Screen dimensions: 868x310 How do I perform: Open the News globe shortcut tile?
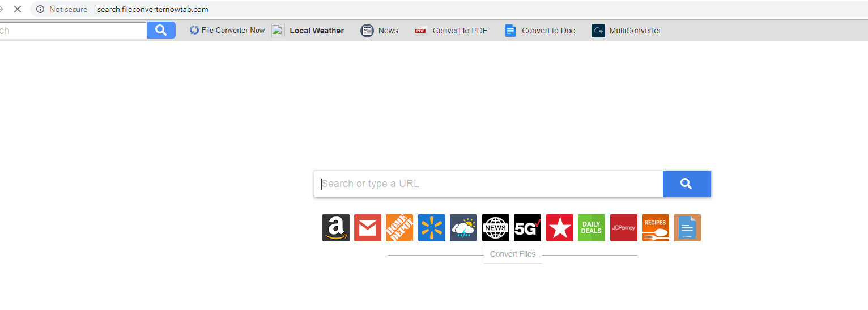coord(496,228)
